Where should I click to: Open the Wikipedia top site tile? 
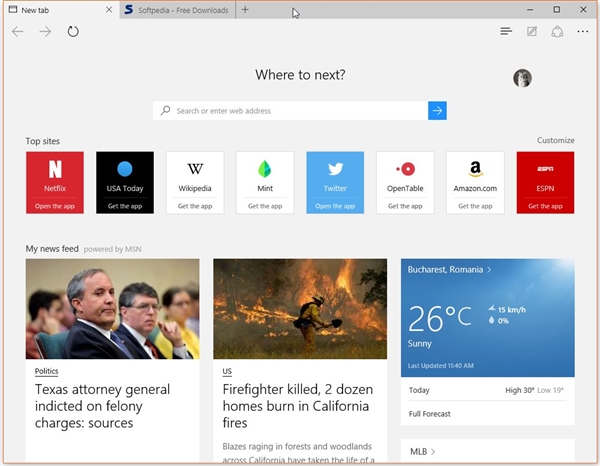pos(195,182)
